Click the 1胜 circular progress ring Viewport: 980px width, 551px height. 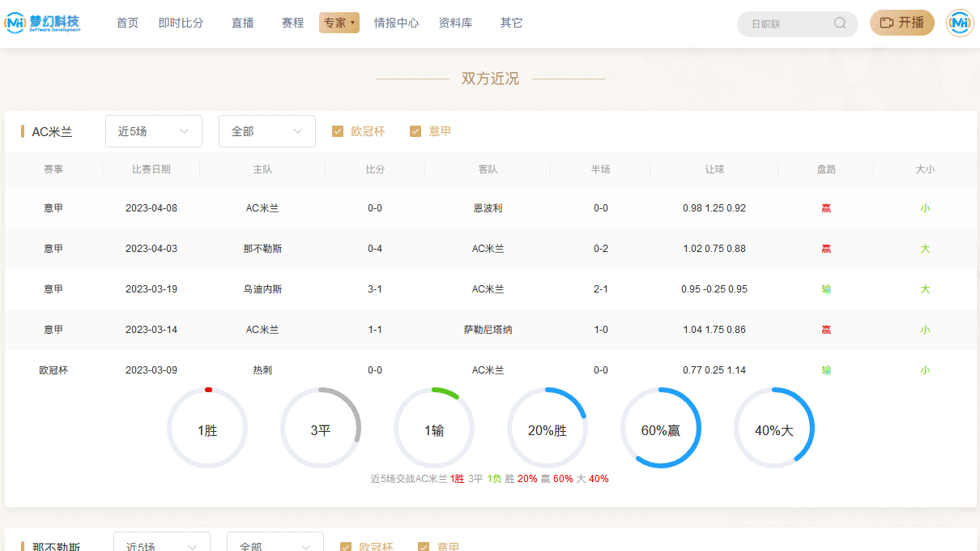[x=207, y=428]
